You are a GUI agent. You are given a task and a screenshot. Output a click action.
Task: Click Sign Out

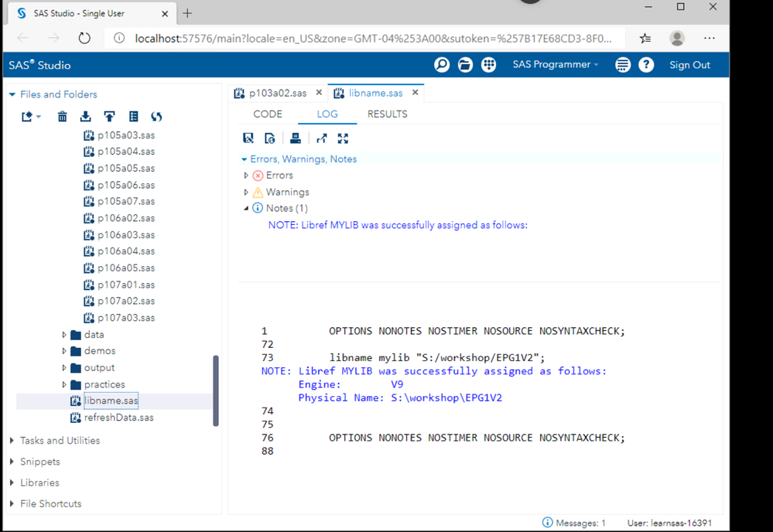pos(689,65)
